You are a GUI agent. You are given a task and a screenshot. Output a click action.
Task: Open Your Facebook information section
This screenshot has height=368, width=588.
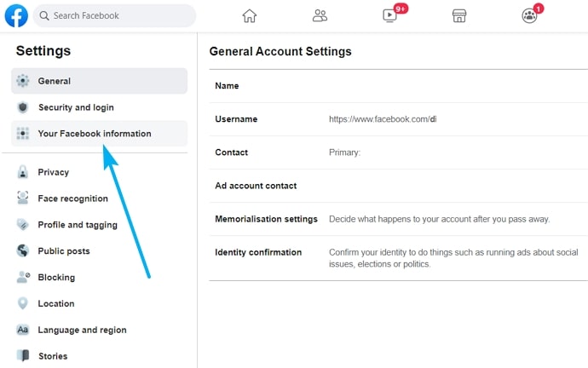[x=100, y=134]
